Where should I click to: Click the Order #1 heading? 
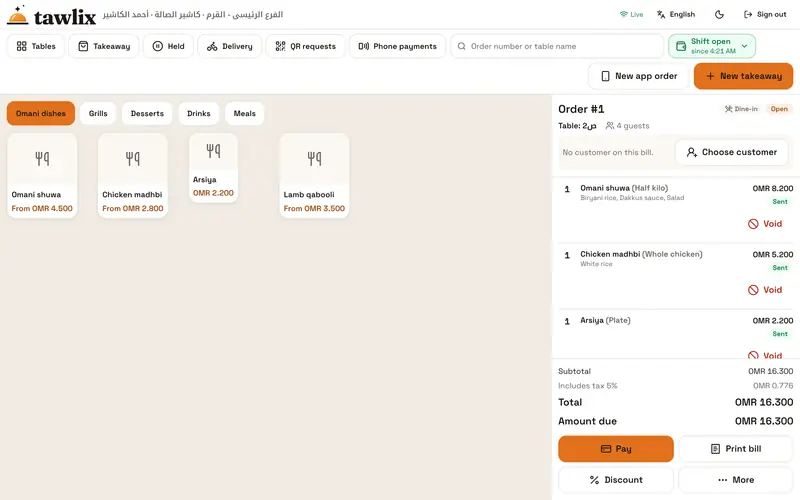tap(581, 109)
